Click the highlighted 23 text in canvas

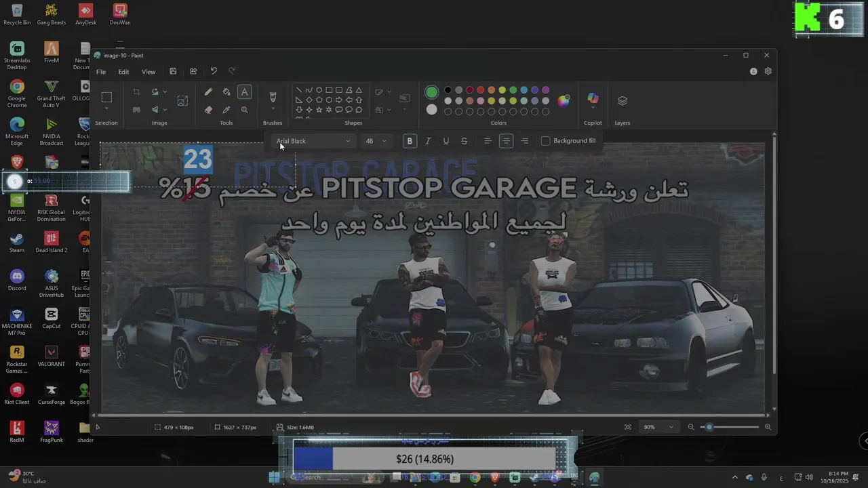(198, 160)
